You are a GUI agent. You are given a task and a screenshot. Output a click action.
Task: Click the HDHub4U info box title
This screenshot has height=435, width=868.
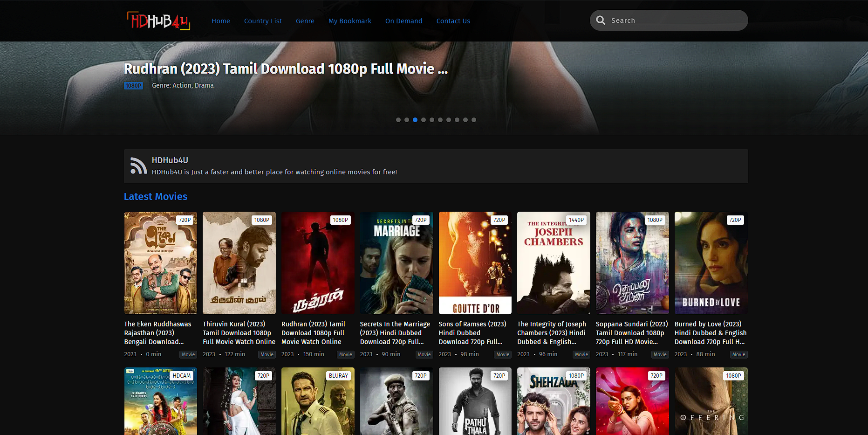[x=170, y=160]
